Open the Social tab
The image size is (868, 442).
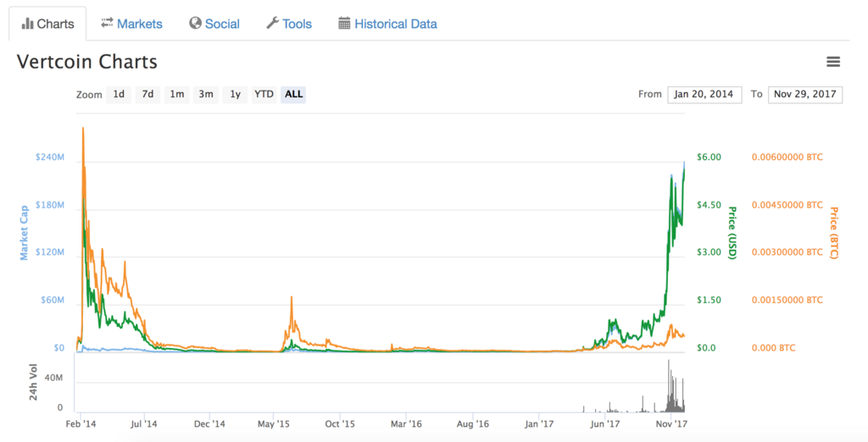tap(214, 24)
